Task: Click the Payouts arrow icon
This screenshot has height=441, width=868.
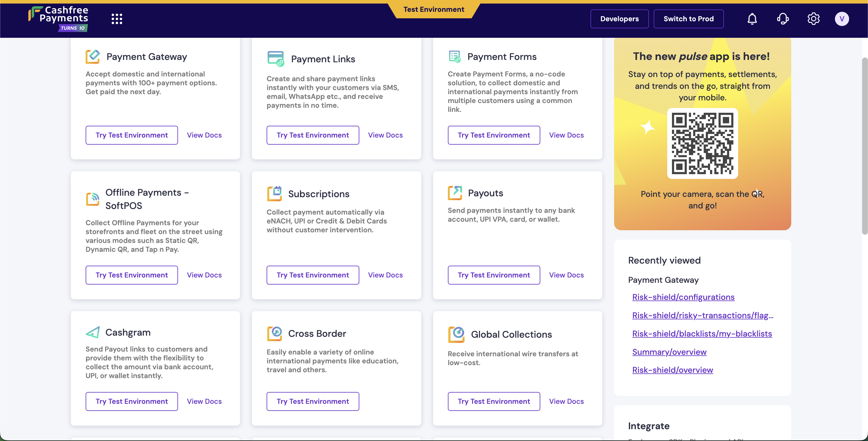Action: click(x=455, y=193)
